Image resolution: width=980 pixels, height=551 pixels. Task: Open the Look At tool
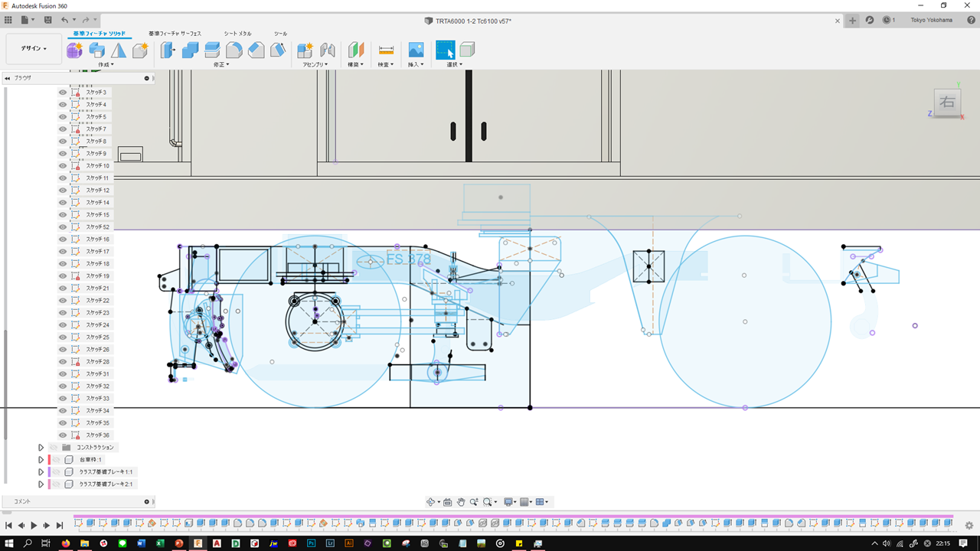448,502
